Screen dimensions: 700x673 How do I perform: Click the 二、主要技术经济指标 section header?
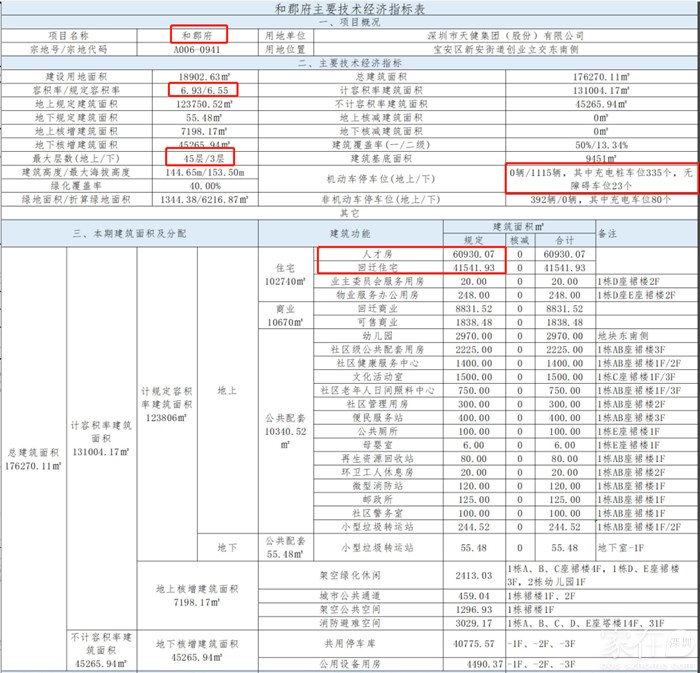point(349,62)
